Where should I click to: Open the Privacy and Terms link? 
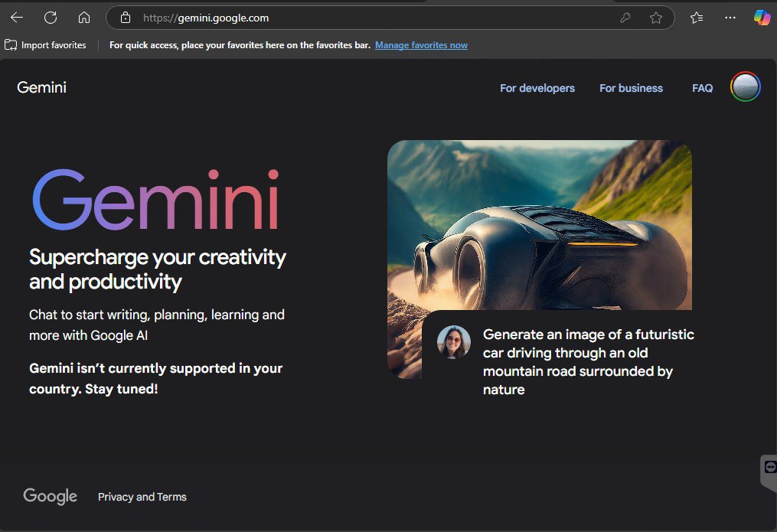coord(142,497)
